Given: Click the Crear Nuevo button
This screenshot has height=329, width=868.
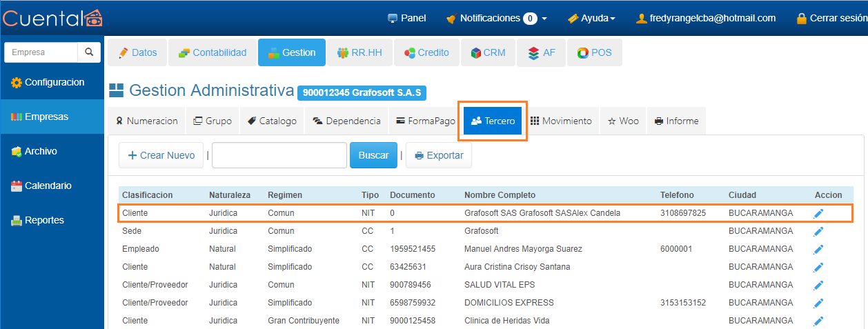Looking at the screenshot, I should click(x=161, y=155).
